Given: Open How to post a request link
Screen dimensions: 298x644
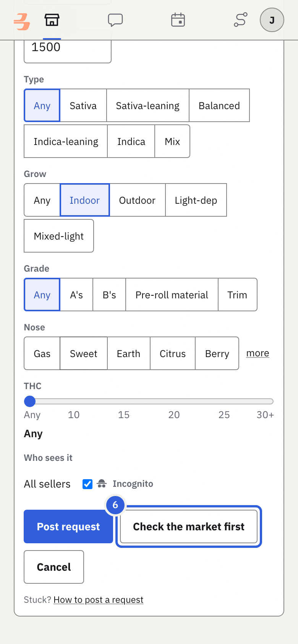Looking at the screenshot, I should point(99,600).
